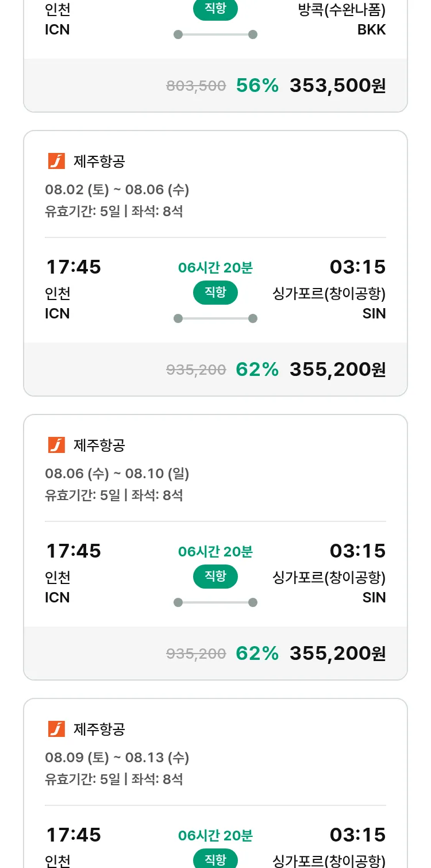Select 355,200원 fare for 08.06 departure
The width and height of the screenshot is (431, 868).
[337, 653]
